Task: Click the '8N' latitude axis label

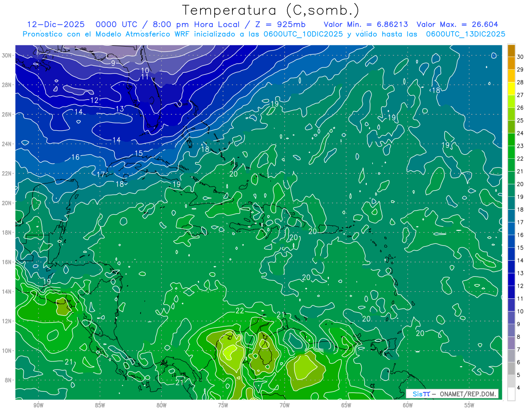Action: pyautogui.click(x=9, y=380)
